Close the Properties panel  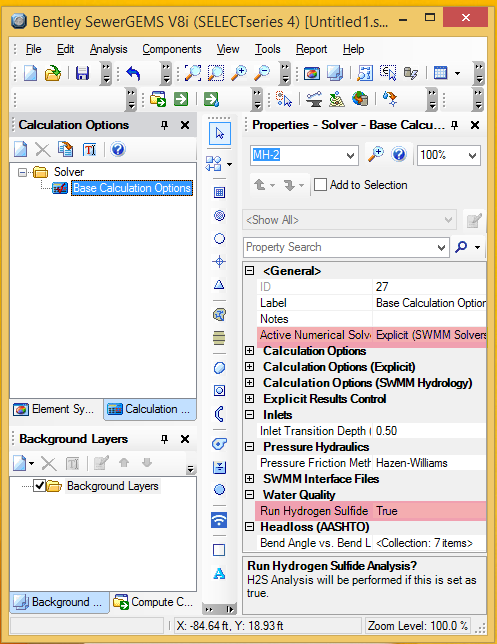click(475, 125)
